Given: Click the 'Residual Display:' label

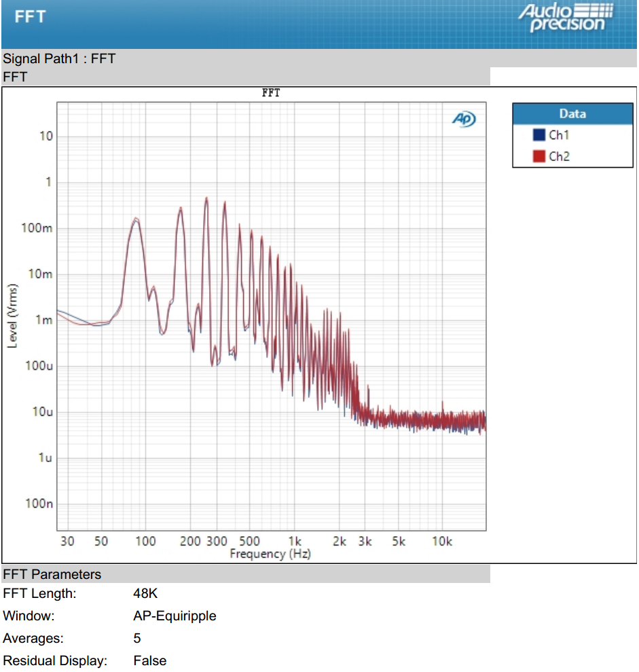Looking at the screenshot, I should (x=55, y=660).
